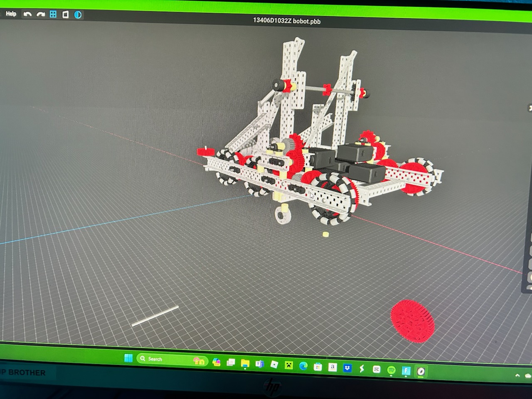Select the small yellow spacer below robot
532x399 pixels.
click(x=325, y=234)
